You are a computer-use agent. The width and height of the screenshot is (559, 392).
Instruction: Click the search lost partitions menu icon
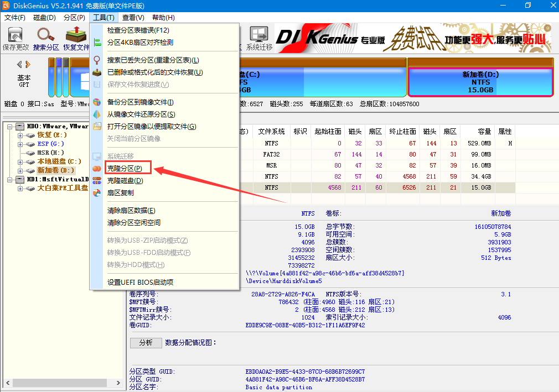[x=97, y=60]
